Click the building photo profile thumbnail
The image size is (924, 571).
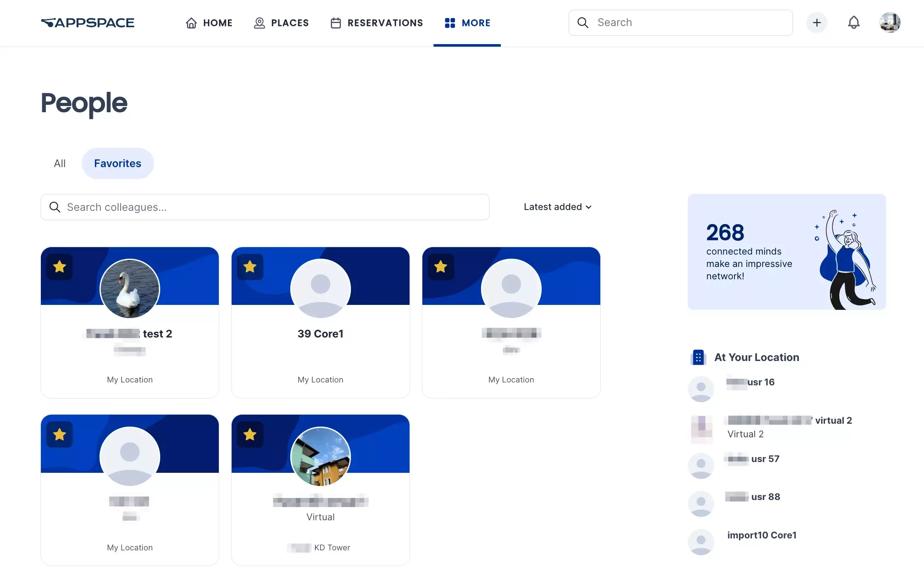(x=320, y=456)
